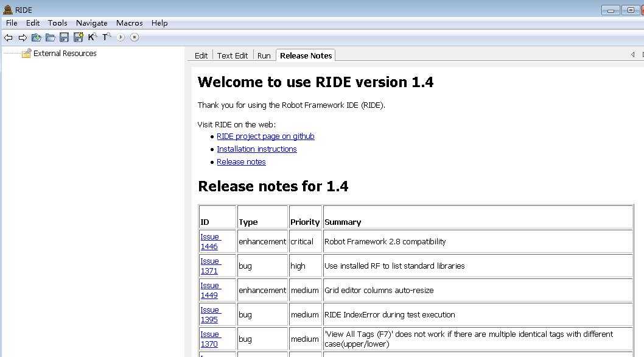
Task: Open the Issue 1370 link
Action: click(x=210, y=339)
